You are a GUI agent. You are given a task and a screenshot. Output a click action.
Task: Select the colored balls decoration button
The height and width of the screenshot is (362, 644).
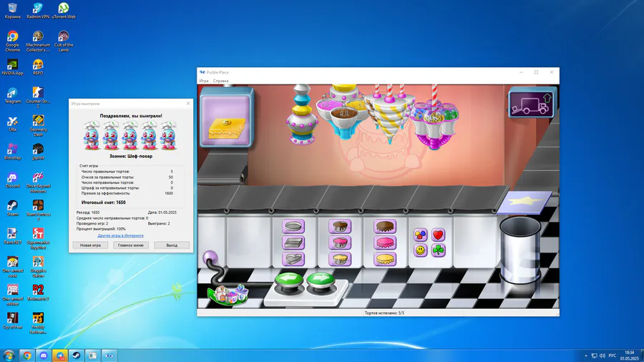click(421, 235)
